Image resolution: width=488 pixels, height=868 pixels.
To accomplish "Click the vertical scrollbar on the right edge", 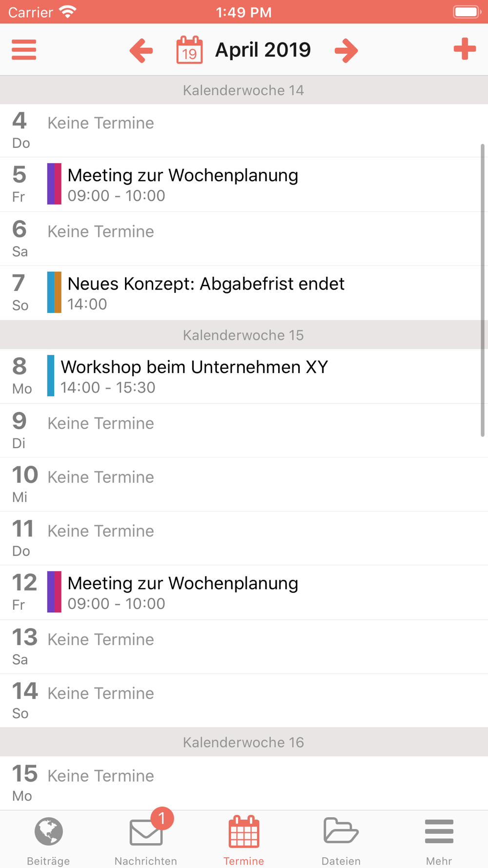I will coord(483,290).
